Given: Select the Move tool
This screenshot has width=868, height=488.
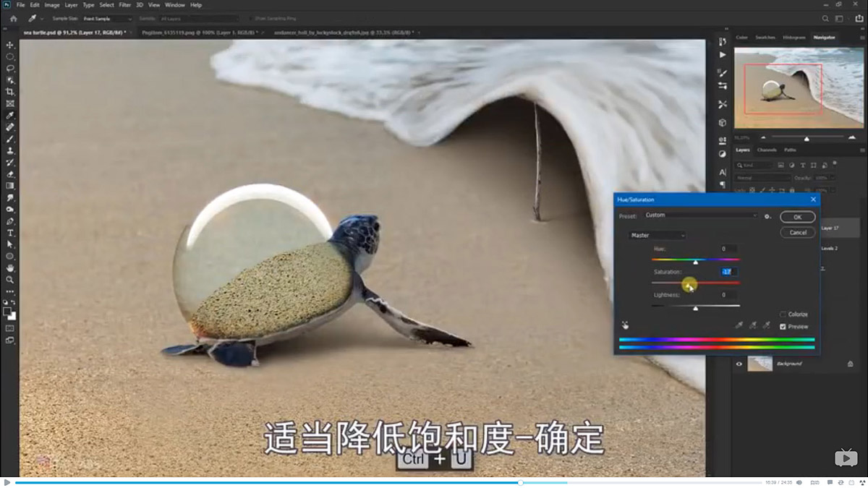Looking at the screenshot, I should (x=10, y=45).
